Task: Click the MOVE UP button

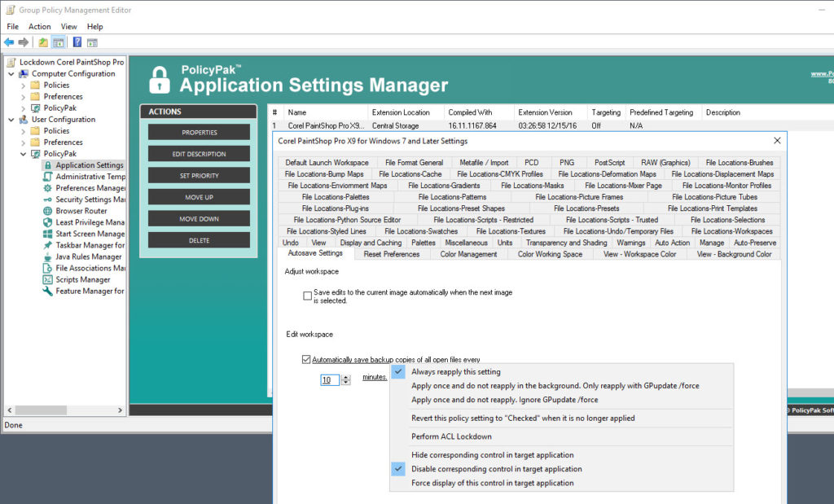Action: point(199,197)
